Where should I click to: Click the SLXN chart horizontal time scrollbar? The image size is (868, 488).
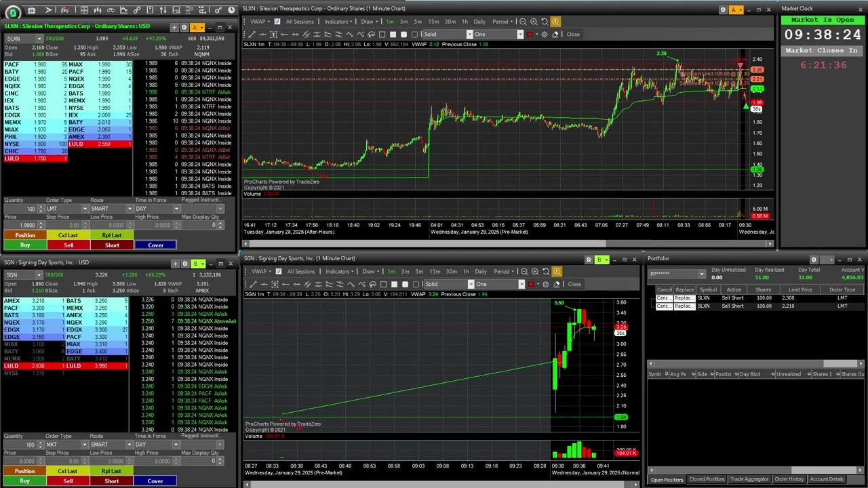pyautogui.click(x=509, y=243)
